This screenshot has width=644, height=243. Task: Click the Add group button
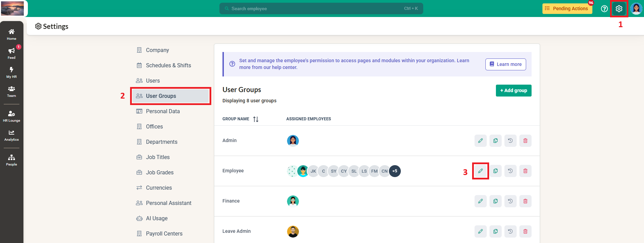tap(513, 90)
